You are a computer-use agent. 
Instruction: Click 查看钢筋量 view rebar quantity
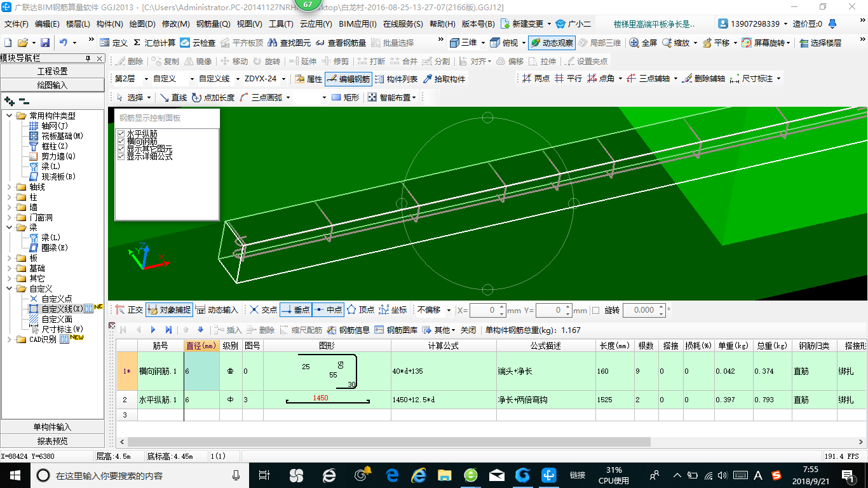pyautogui.click(x=340, y=43)
